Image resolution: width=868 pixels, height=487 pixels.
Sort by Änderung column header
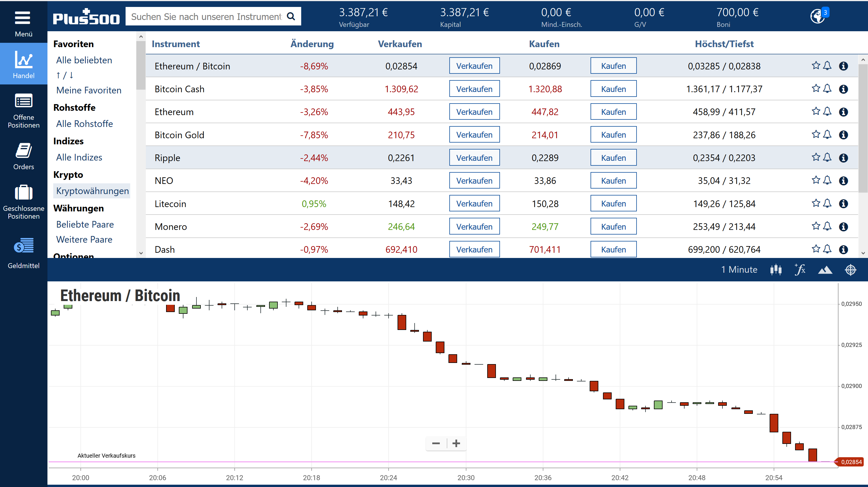[x=312, y=44]
